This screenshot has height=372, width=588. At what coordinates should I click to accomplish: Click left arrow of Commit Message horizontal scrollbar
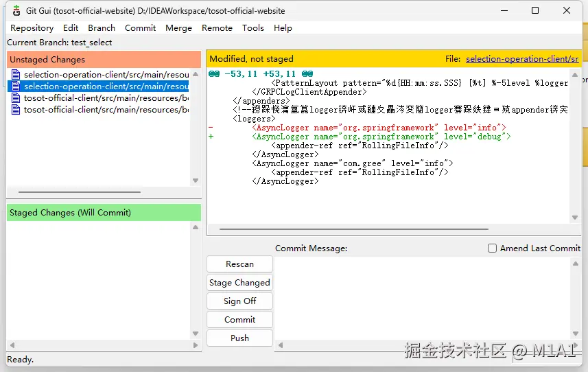[x=280, y=345]
